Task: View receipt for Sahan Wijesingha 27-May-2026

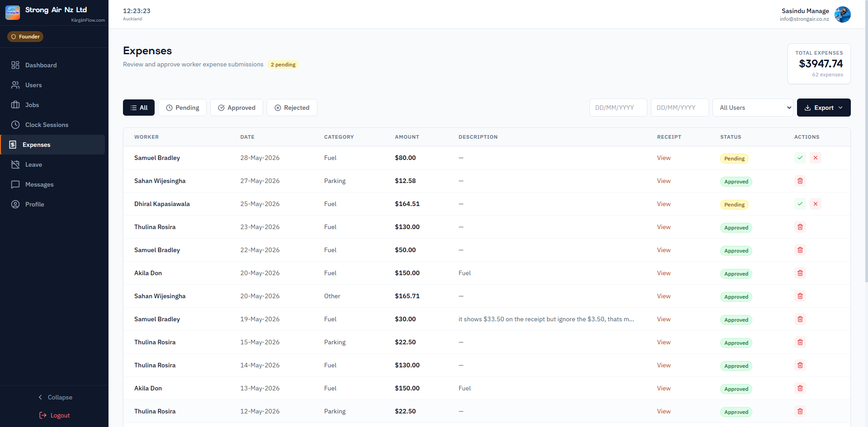Action: [664, 181]
